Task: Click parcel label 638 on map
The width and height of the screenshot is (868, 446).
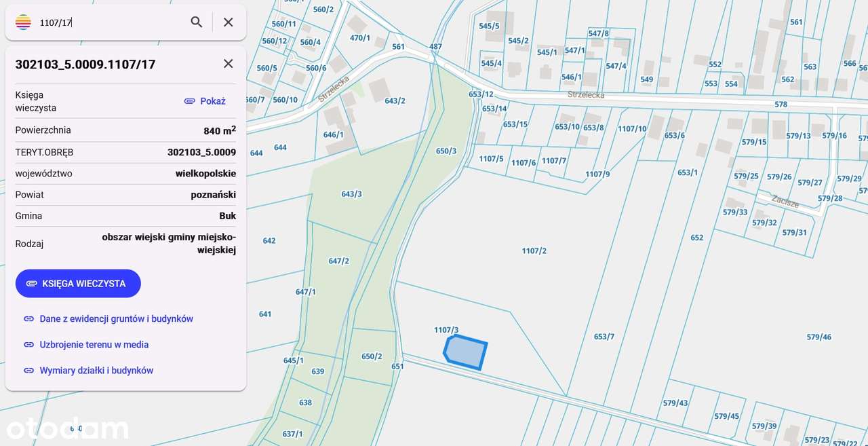Action: [306, 403]
